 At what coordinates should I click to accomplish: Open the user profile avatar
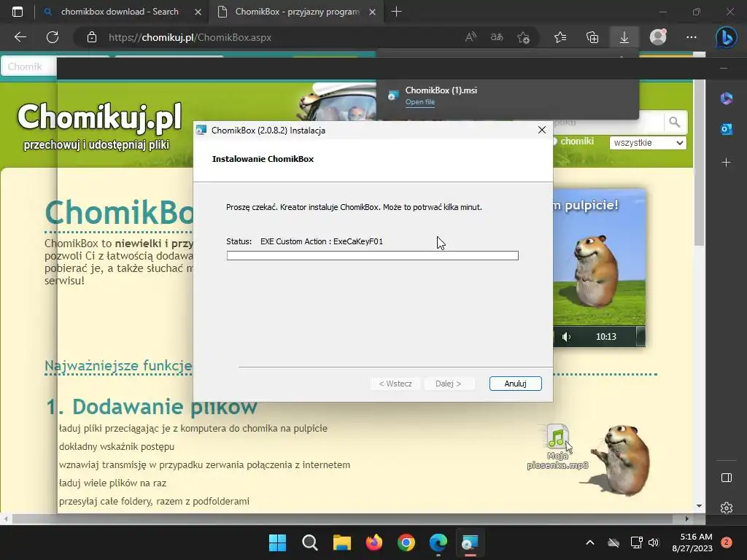(x=658, y=37)
